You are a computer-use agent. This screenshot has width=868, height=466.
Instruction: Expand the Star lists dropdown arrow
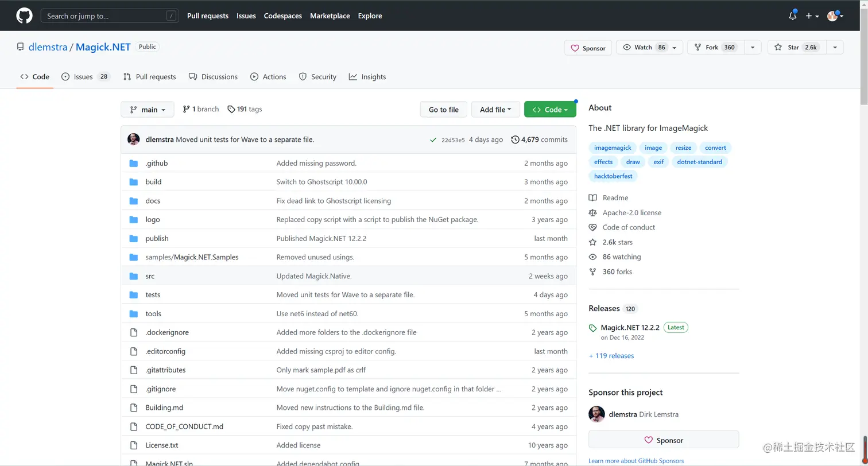tap(835, 48)
